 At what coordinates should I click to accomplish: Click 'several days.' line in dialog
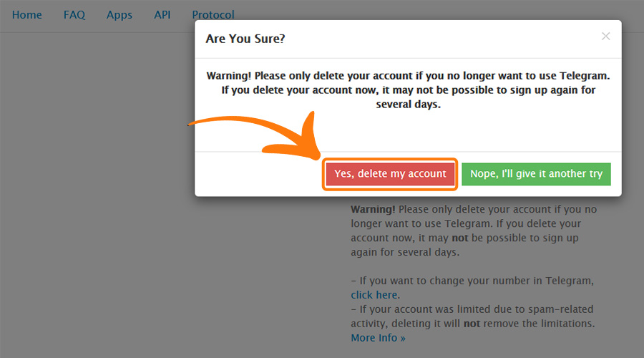(x=408, y=105)
